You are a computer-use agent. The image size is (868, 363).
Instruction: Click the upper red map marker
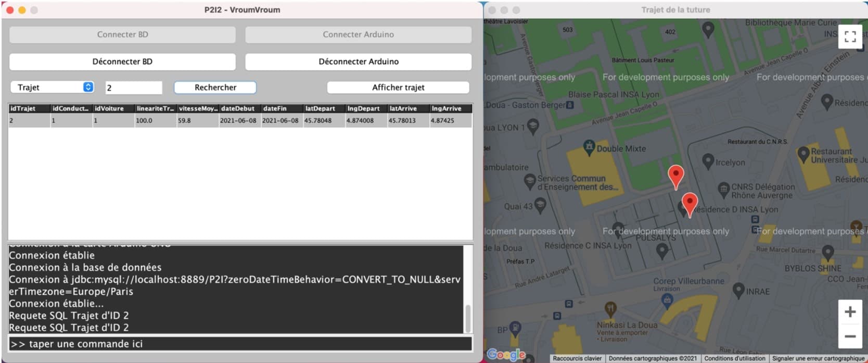click(675, 176)
